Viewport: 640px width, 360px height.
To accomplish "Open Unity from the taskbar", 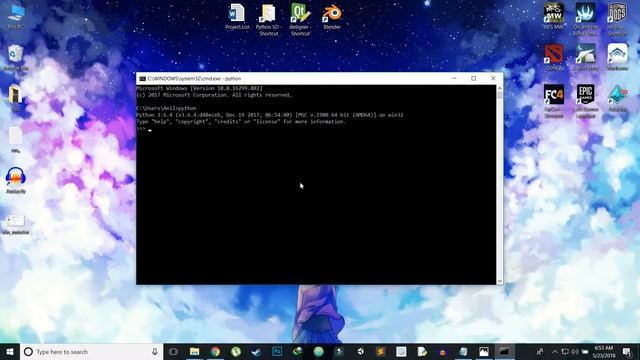I will click(360, 351).
